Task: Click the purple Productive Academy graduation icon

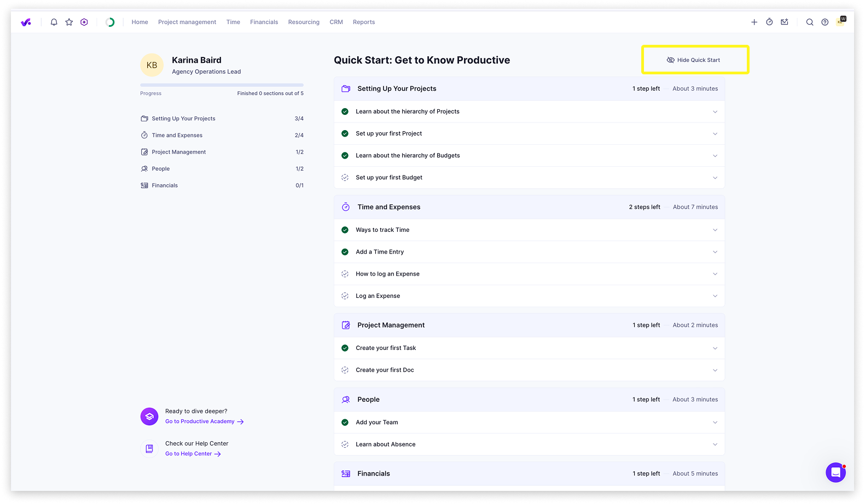Action: point(149,417)
